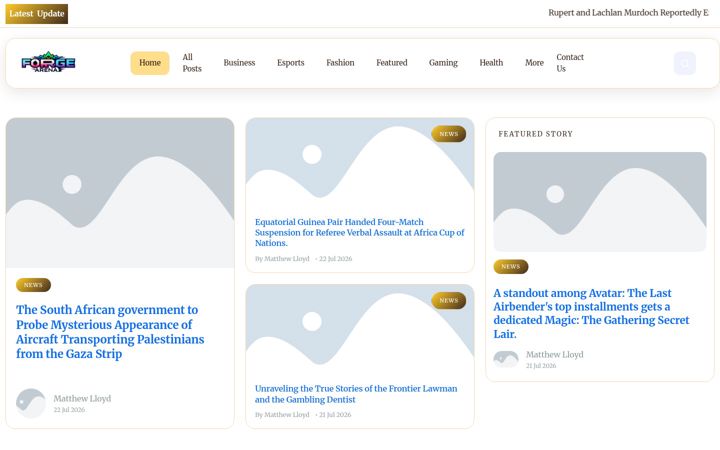
Task: Open the Fashion category
Action: pos(340,63)
